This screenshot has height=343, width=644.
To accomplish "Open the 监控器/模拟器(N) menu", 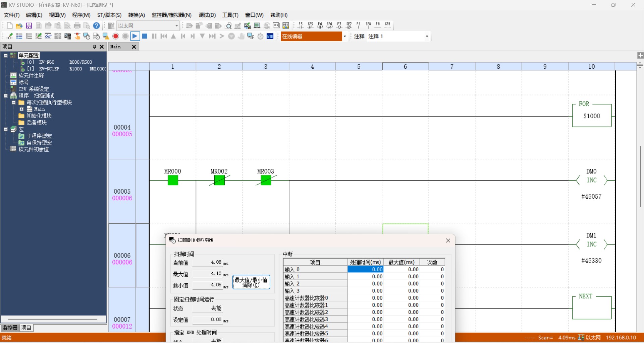I will point(171,15).
